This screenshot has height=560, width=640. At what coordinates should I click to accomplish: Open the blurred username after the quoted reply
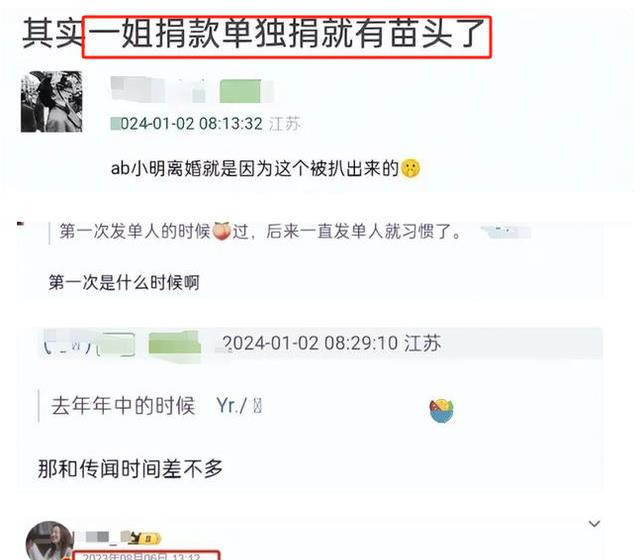506,231
